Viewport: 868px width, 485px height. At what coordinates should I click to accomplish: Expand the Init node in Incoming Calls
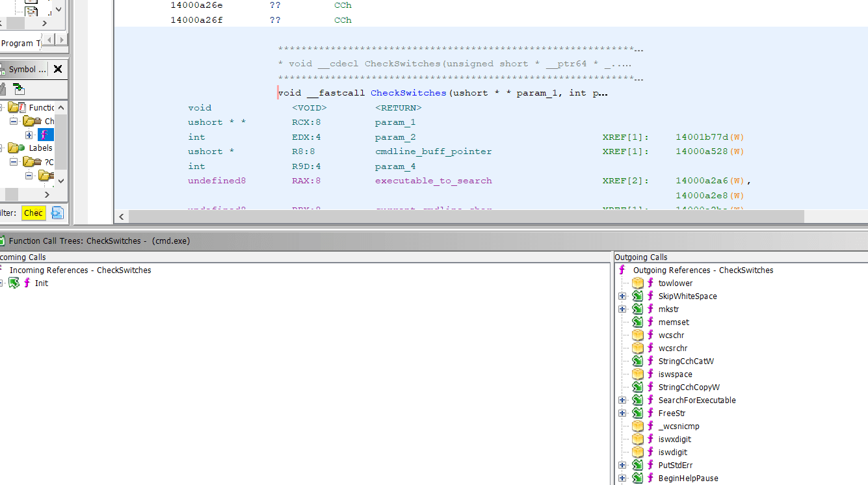pos(2,283)
